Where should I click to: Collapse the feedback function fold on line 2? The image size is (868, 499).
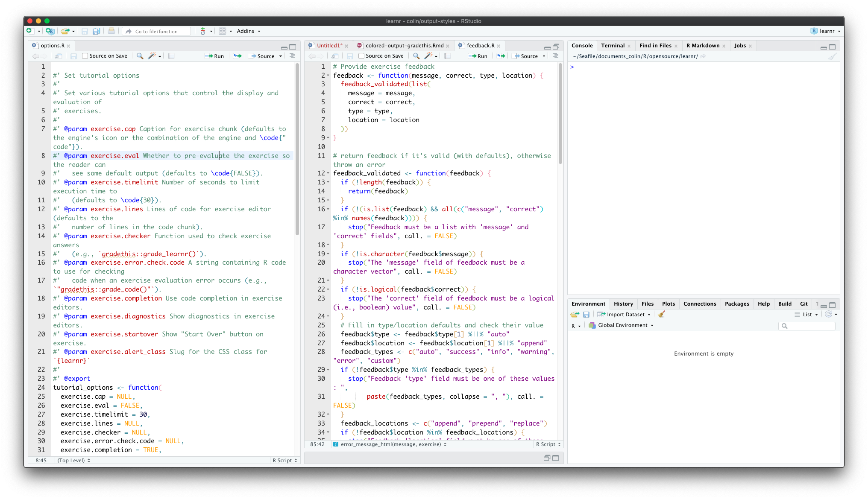[x=328, y=76]
